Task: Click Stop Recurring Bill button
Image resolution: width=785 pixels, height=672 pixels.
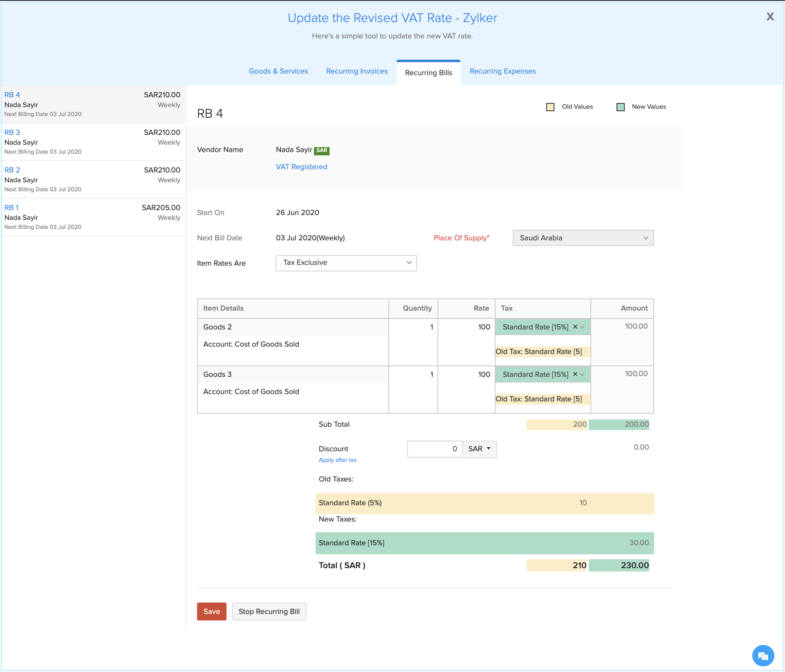Action: click(x=269, y=612)
